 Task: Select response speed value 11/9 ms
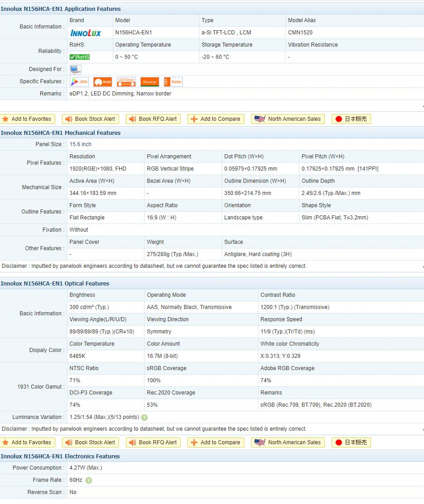(x=288, y=332)
